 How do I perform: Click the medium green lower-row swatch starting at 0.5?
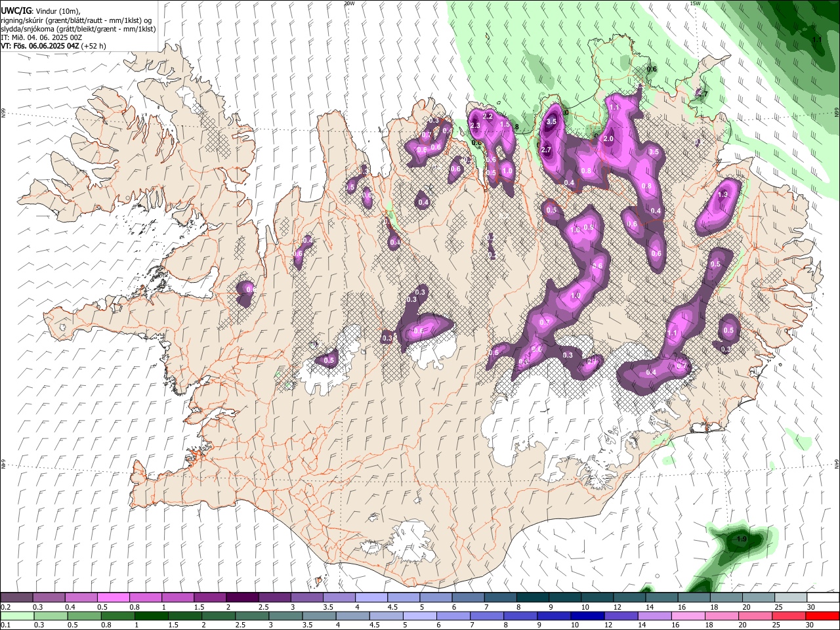click(85, 616)
